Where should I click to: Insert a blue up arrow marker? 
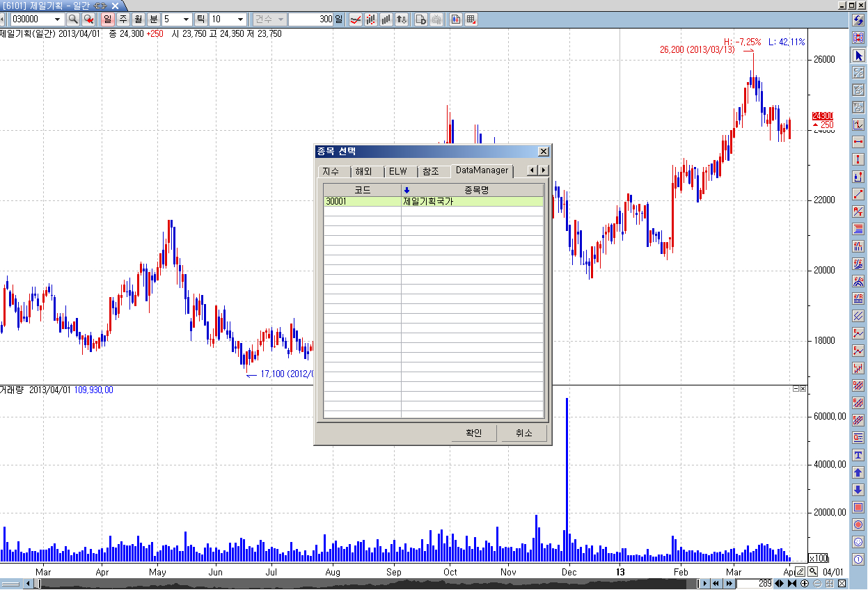(858, 472)
